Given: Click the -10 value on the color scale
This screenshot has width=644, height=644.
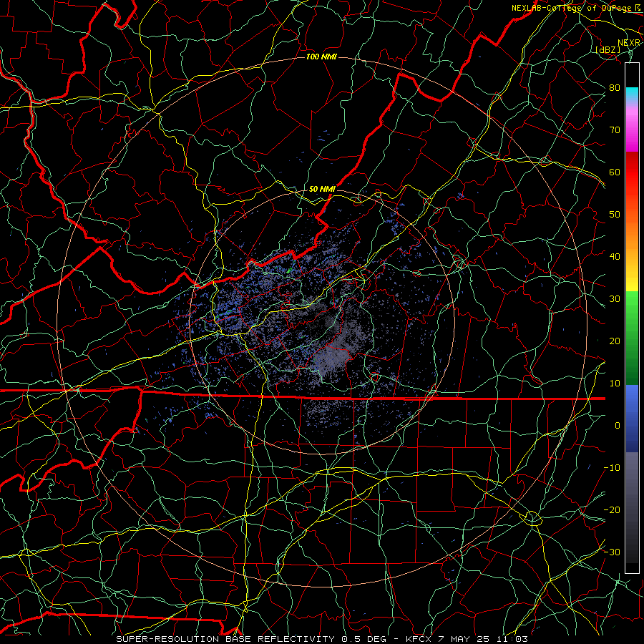Looking at the screenshot, I should pyautogui.click(x=612, y=467).
